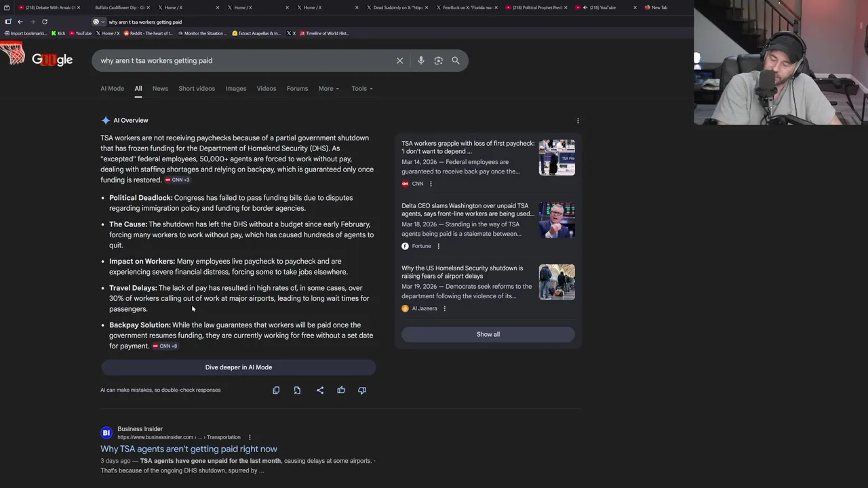
Task: Click Dive deeper in AI Mode button
Action: point(239,367)
